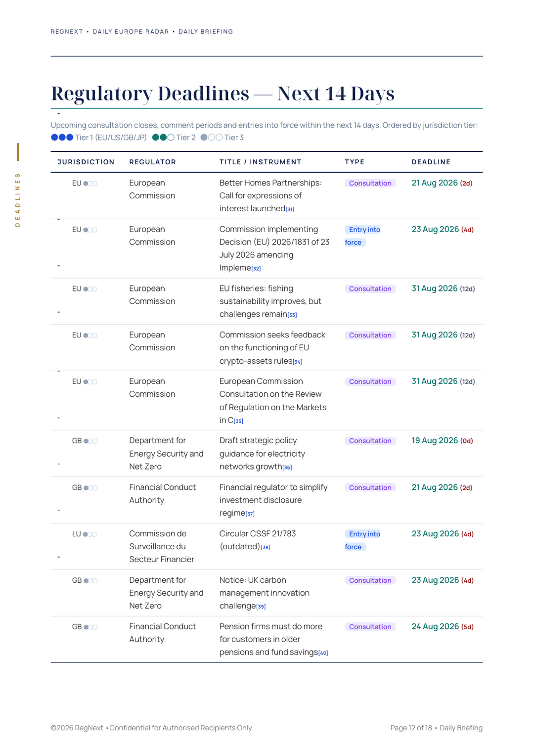Click deadline 19 Aug 2026 (0d)

(x=443, y=440)
